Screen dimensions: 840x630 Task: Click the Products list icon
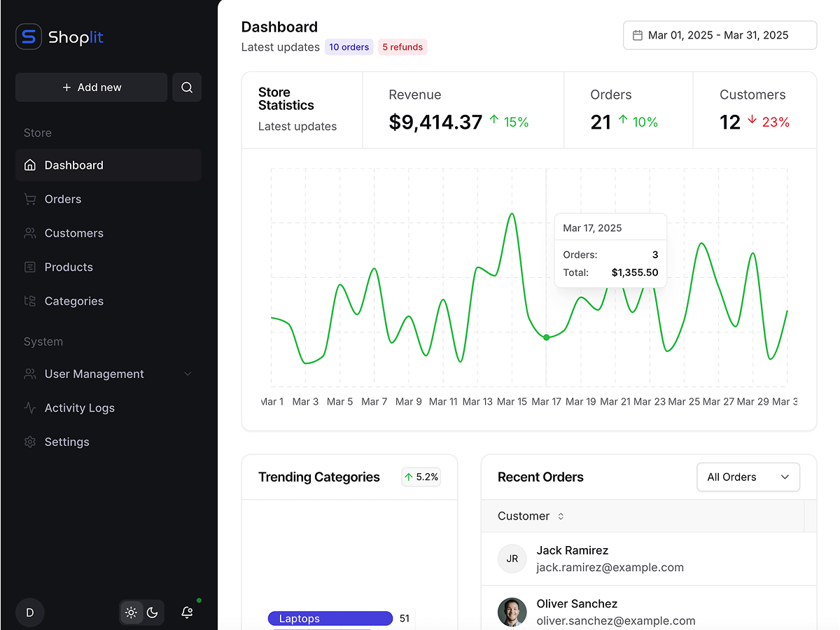pyautogui.click(x=29, y=267)
